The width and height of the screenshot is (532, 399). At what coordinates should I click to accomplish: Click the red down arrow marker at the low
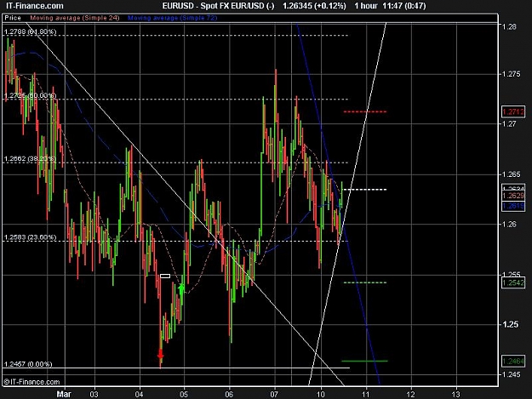[x=161, y=354]
